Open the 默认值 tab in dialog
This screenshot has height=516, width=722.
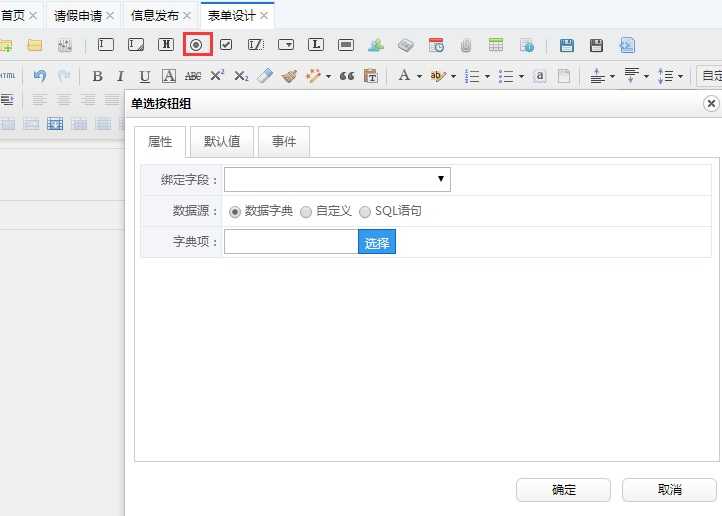tap(222, 141)
